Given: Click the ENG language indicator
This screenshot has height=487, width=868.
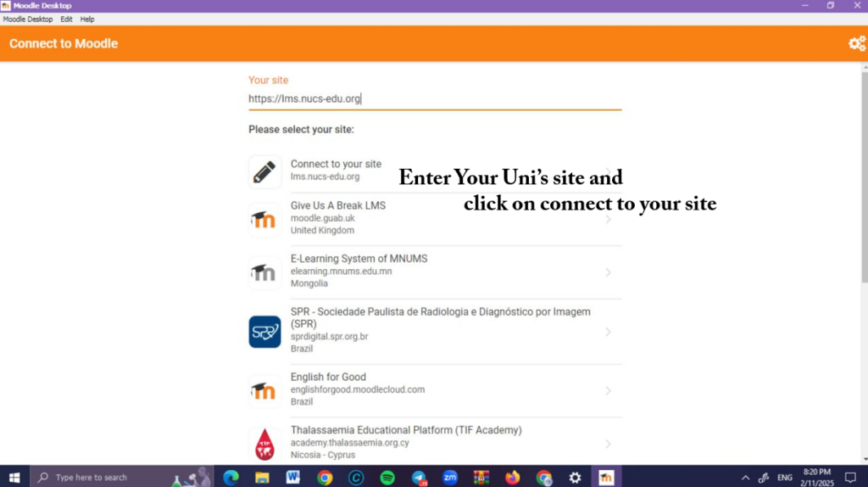Looking at the screenshot, I should [x=785, y=478].
